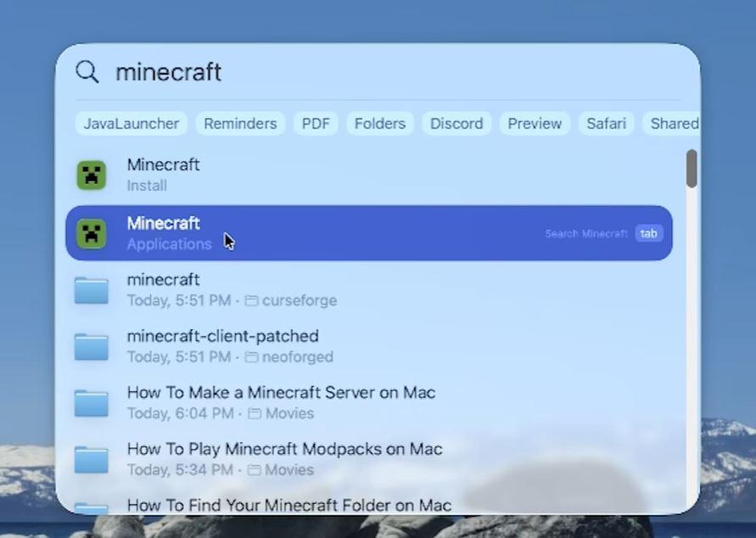Click the Install subtitle under Minecraft

click(x=147, y=186)
